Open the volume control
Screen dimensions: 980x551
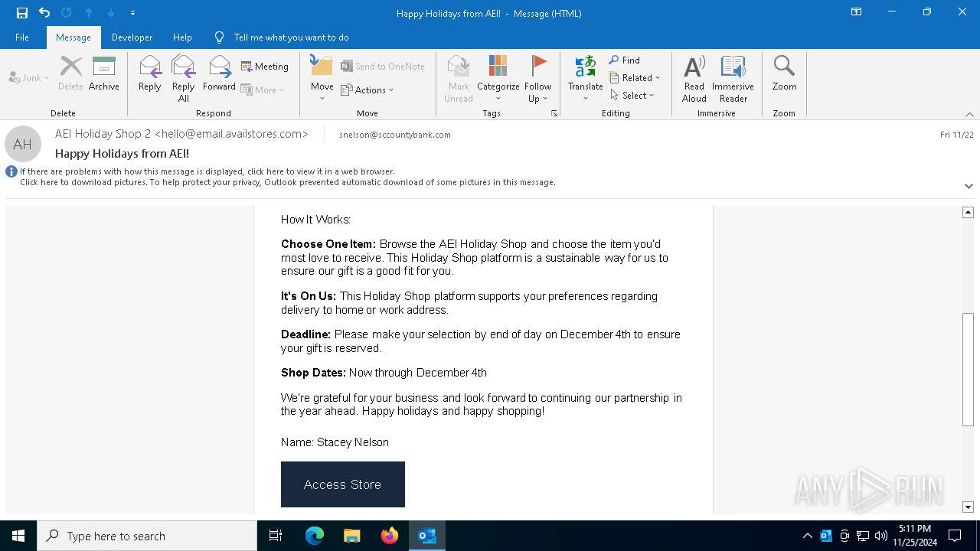pos(881,536)
